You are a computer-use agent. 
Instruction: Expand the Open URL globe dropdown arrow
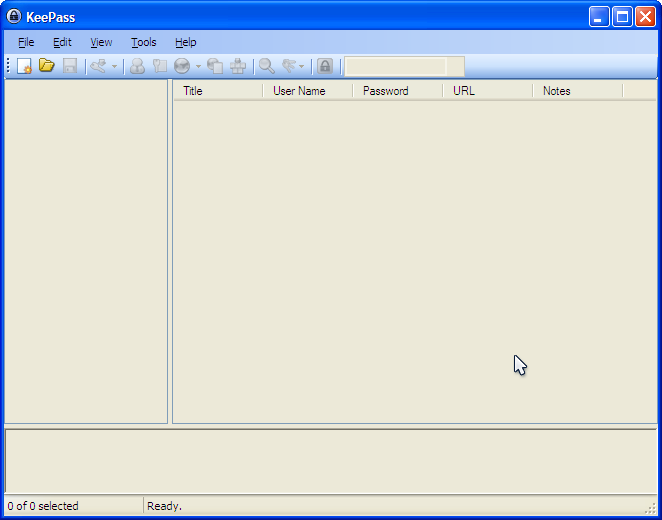tap(198, 66)
